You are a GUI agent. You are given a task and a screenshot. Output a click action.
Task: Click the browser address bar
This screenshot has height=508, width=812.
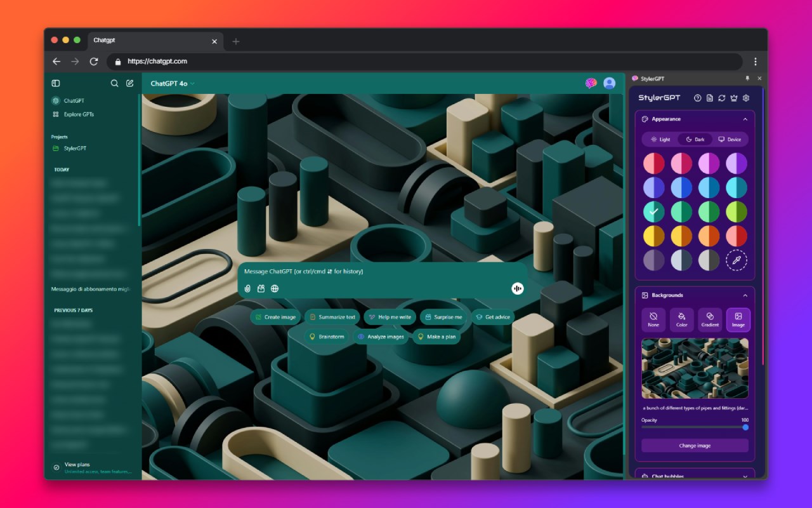pos(424,62)
